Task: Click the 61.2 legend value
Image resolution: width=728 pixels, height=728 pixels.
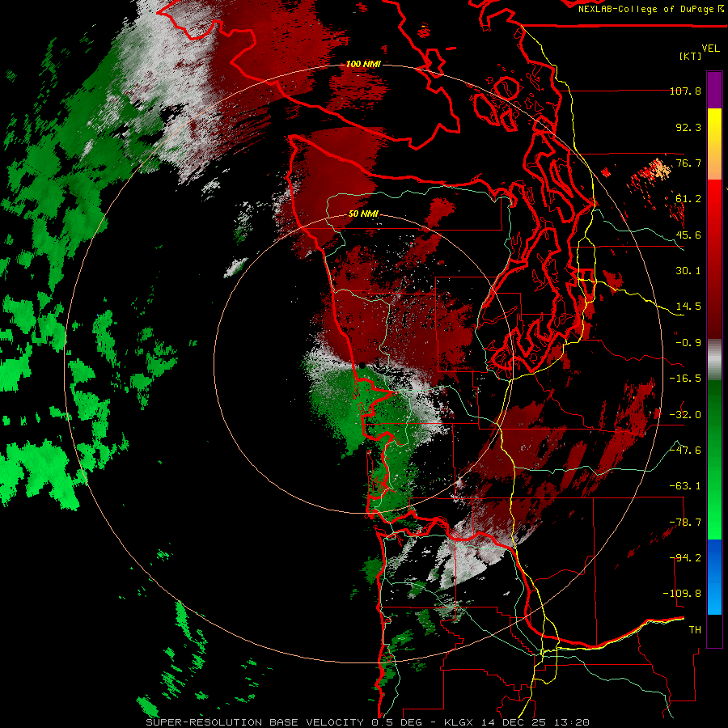Action: point(688,199)
